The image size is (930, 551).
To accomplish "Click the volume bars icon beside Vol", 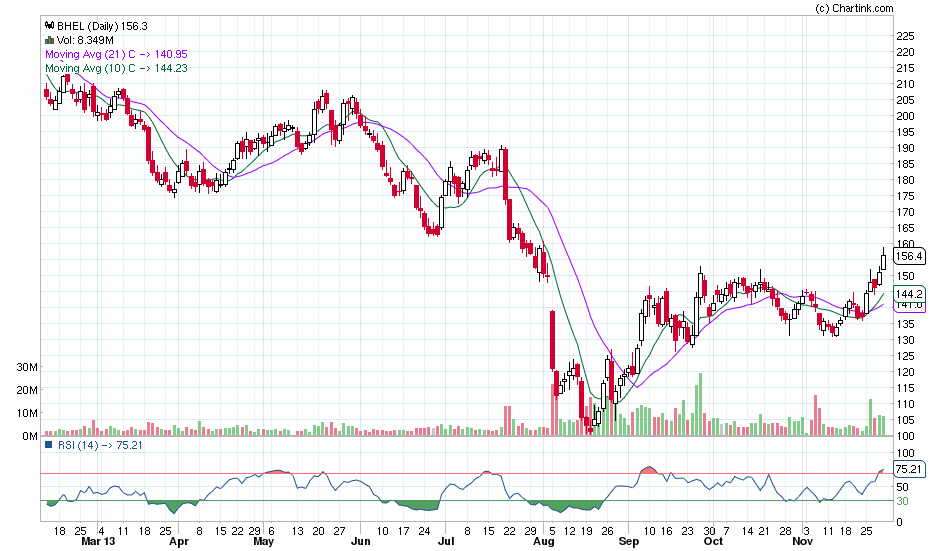I will pos(50,40).
